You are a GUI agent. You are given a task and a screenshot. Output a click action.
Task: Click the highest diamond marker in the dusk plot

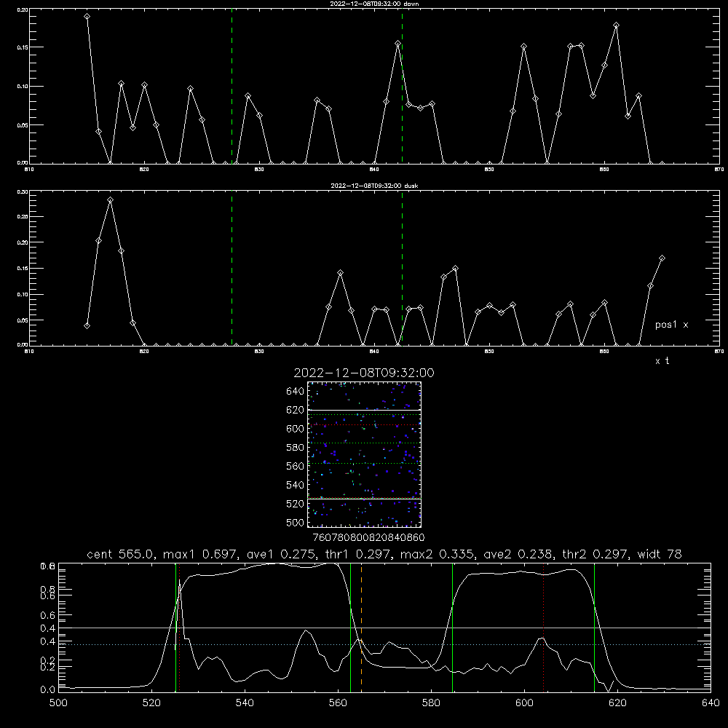coord(110,200)
